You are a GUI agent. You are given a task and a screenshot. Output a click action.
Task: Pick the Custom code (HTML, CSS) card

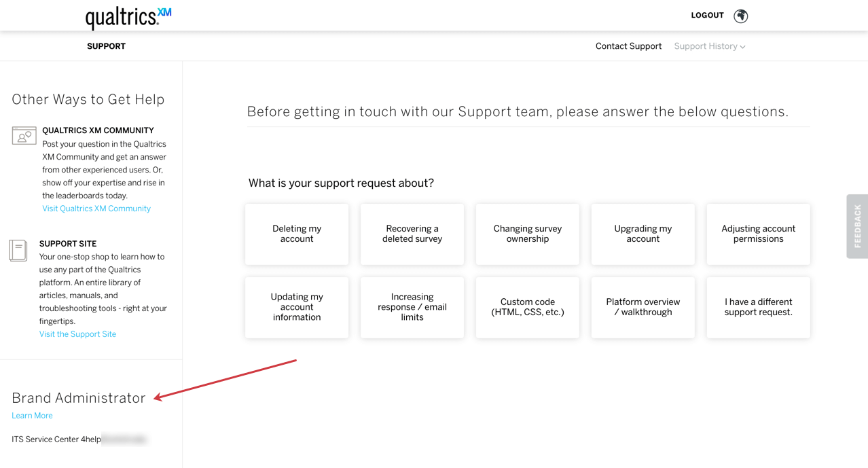click(x=528, y=307)
